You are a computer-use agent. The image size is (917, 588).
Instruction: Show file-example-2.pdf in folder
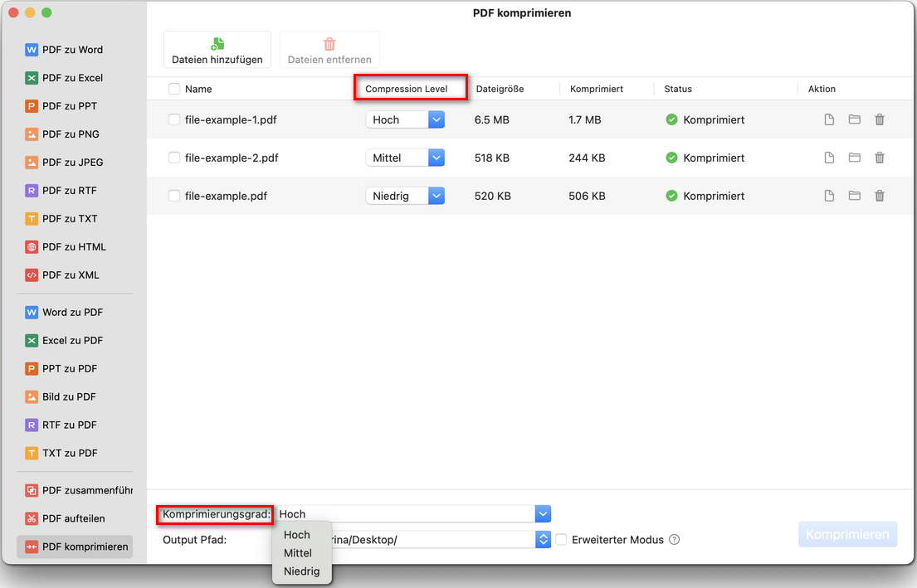[x=854, y=158]
